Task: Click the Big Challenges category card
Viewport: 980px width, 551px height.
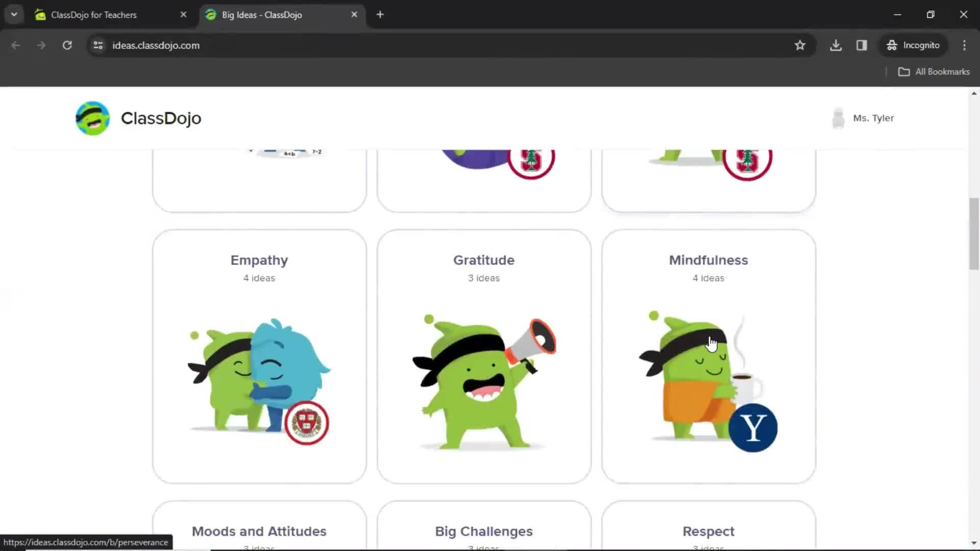Action: [x=483, y=531]
